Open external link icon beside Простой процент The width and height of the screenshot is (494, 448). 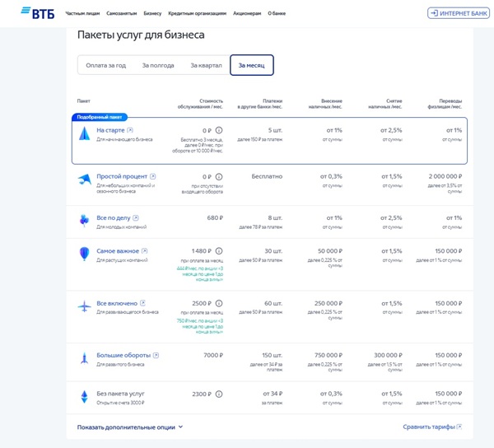(x=153, y=176)
